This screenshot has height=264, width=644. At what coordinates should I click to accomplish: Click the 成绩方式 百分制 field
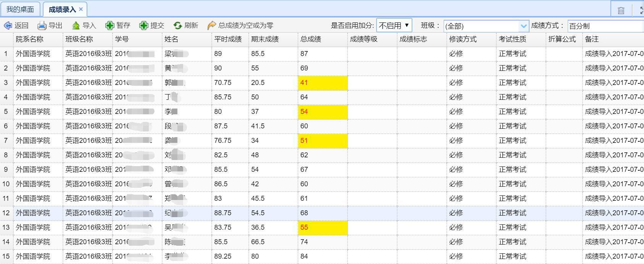tap(605, 26)
